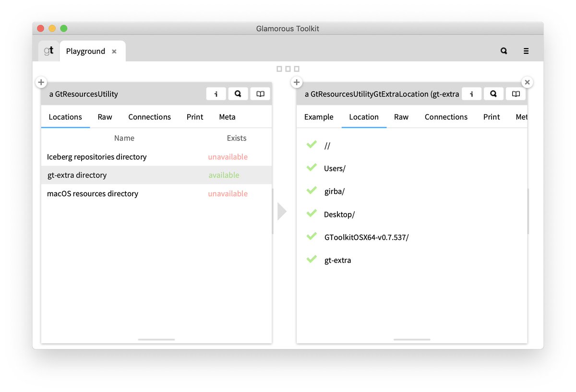Click the '//' path segment

coord(327,146)
